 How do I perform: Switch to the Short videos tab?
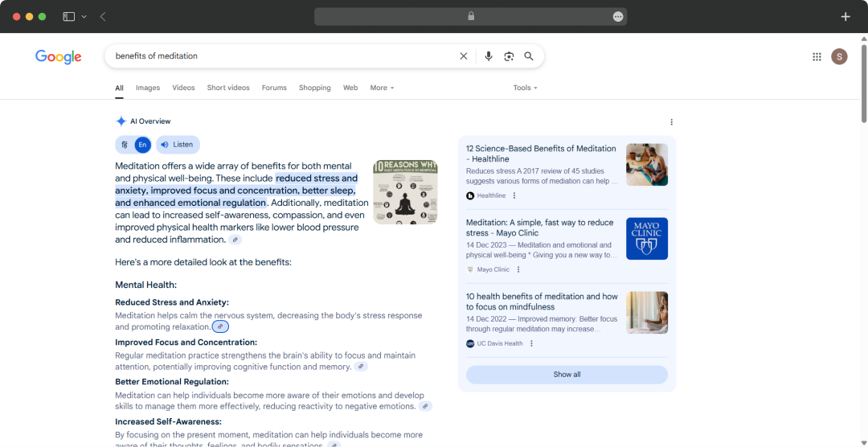[228, 88]
